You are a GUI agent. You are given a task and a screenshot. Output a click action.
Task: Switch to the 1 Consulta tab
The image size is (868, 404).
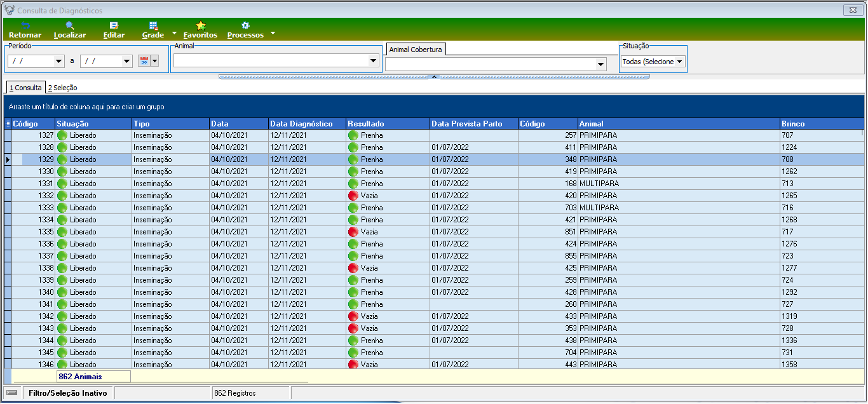25,88
